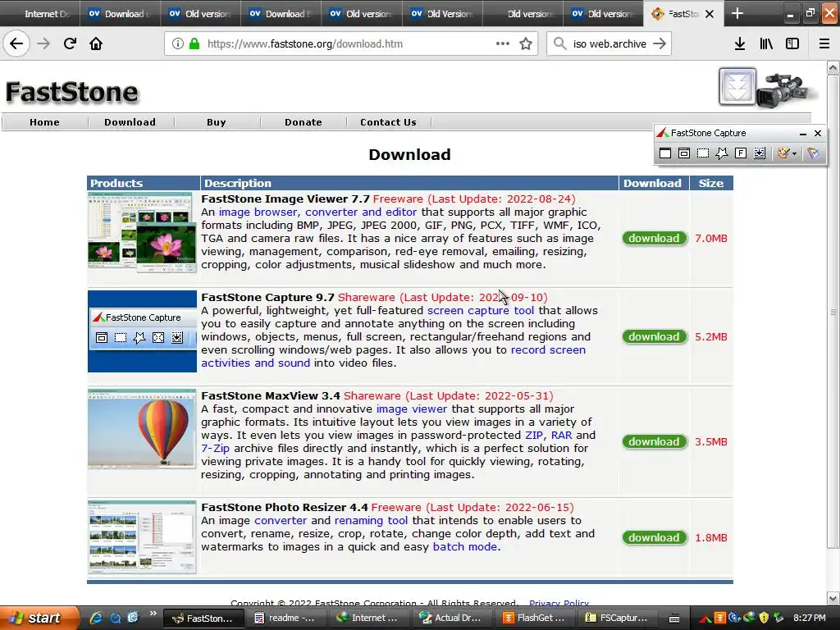840x630 pixels.
Task: Download FastStone MaxView 3.4
Action: [654, 442]
